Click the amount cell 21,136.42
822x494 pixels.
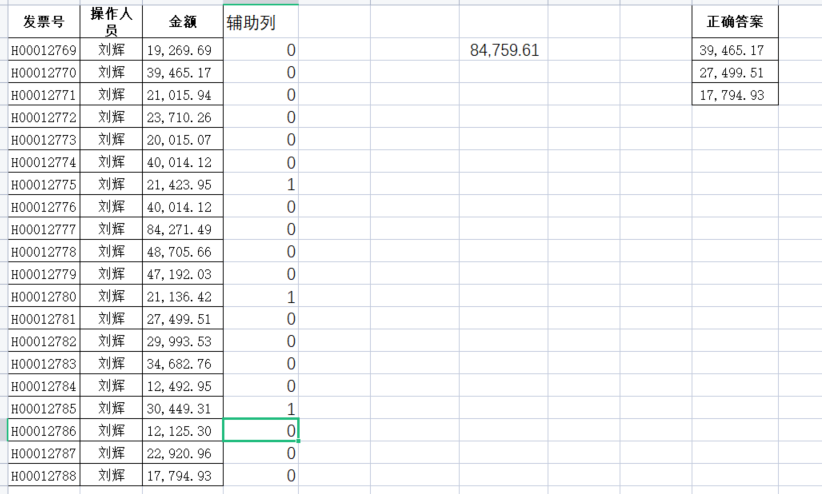183,296
